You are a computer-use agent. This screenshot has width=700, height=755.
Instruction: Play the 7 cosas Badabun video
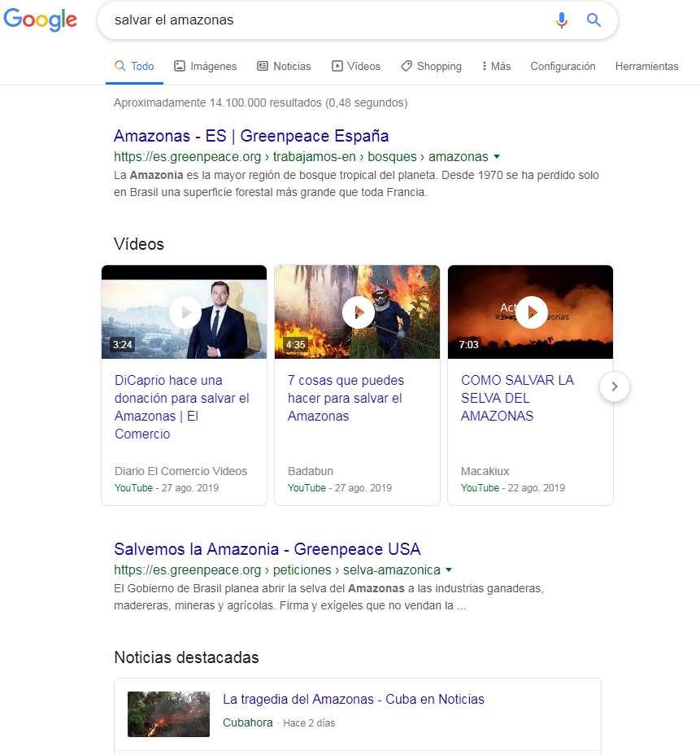[x=358, y=312]
